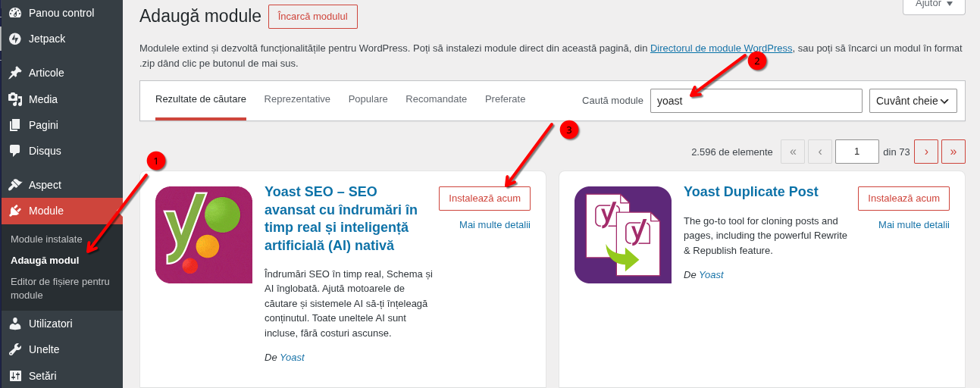Go to Pagini menu item
This screenshot has width=980, height=388.
coord(61,125)
